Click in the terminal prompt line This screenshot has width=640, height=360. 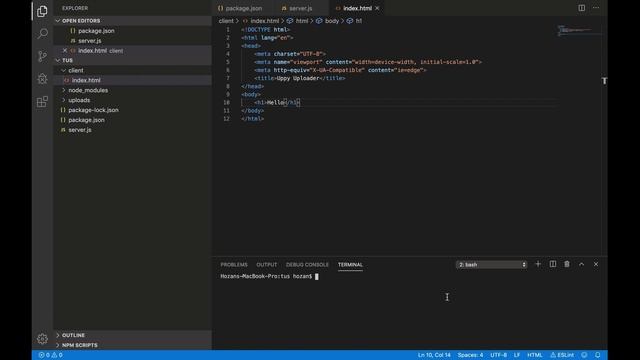pos(269,276)
